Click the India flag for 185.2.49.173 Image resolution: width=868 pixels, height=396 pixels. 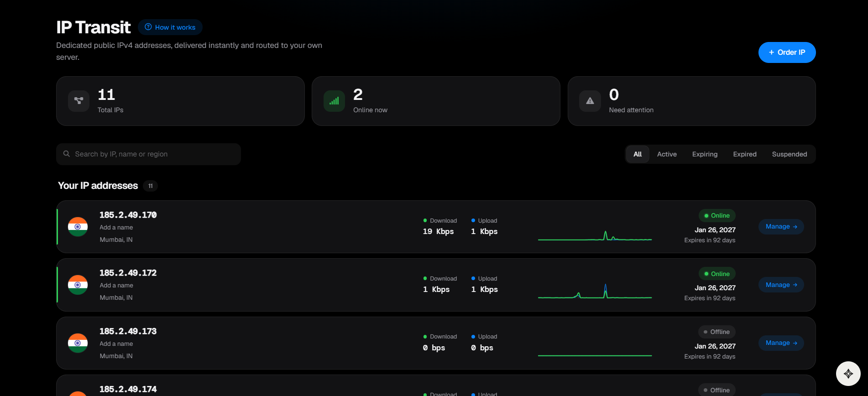pyautogui.click(x=78, y=343)
